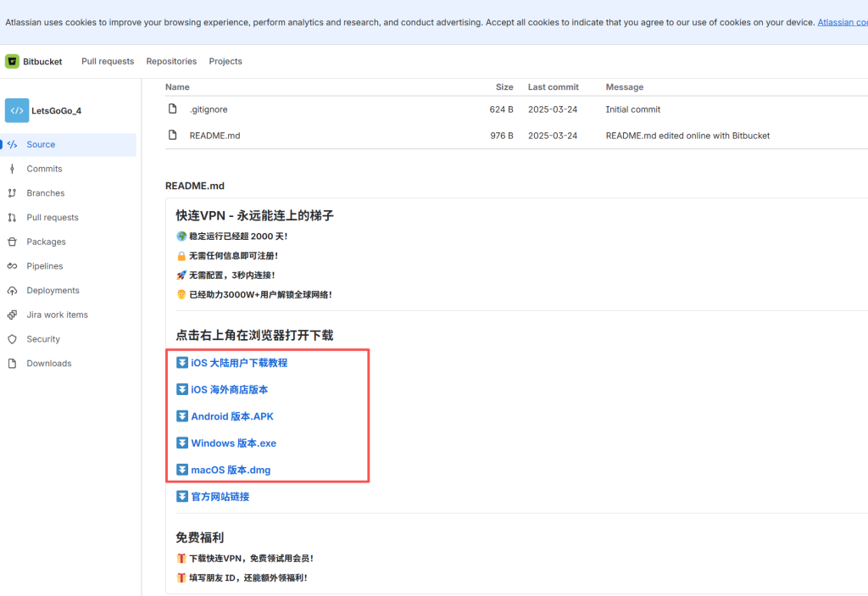Open Source via its code icon

[x=12, y=145]
